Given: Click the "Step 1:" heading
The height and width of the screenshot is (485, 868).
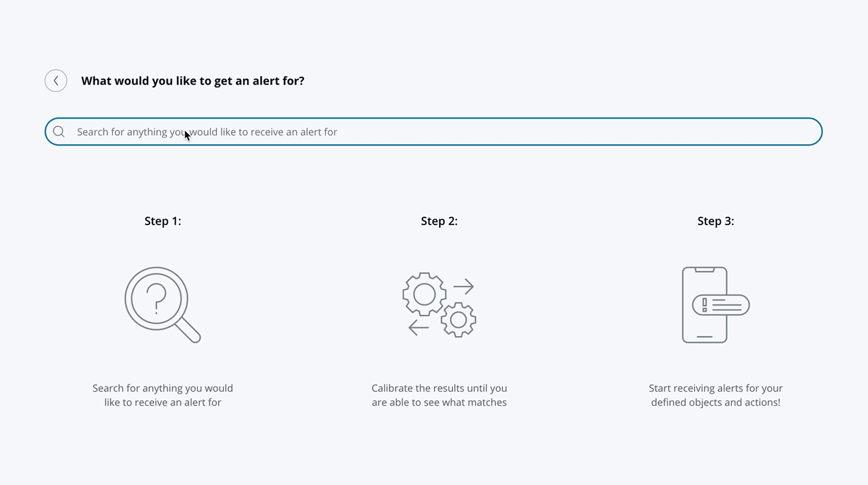Looking at the screenshot, I should pyautogui.click(x=163, y=221).
